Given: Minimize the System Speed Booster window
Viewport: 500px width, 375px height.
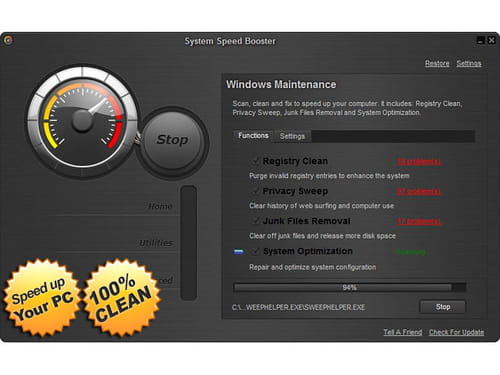Looking at the screenshot, I should pyautogui.click(x=480, y=41).
